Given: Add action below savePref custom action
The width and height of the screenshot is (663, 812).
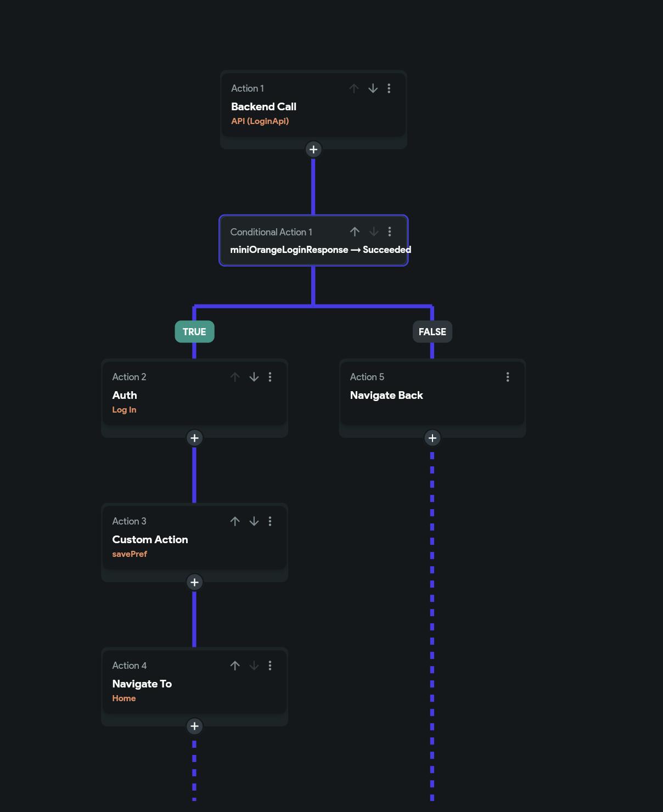Looking at the screenshot, I should tap(194, 582).
